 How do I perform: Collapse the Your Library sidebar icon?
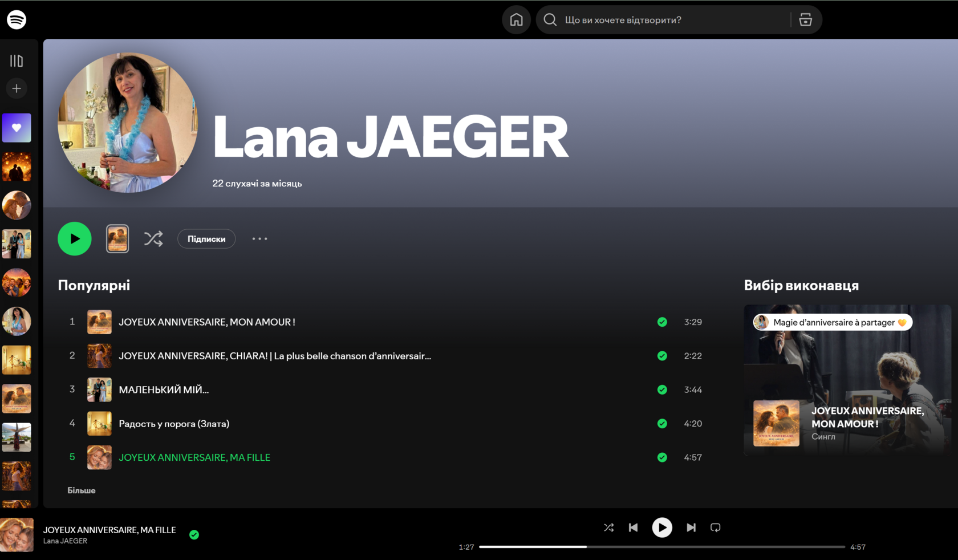[17, 60]
